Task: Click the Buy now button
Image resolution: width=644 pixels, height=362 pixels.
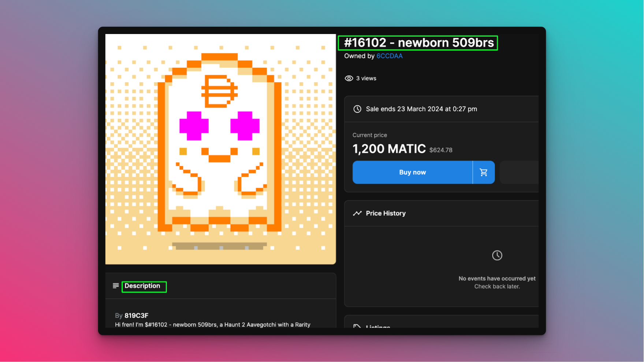Action: (x=413, y=172)
